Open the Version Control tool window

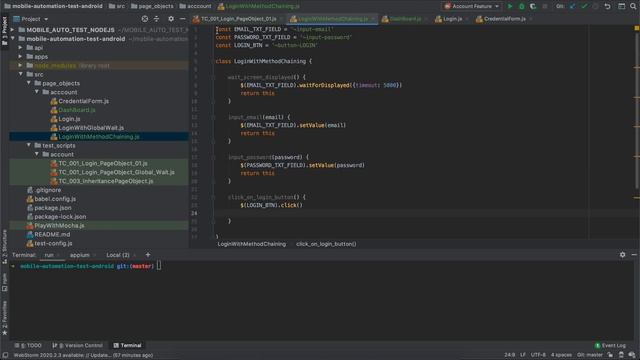(x=78, y=345)
